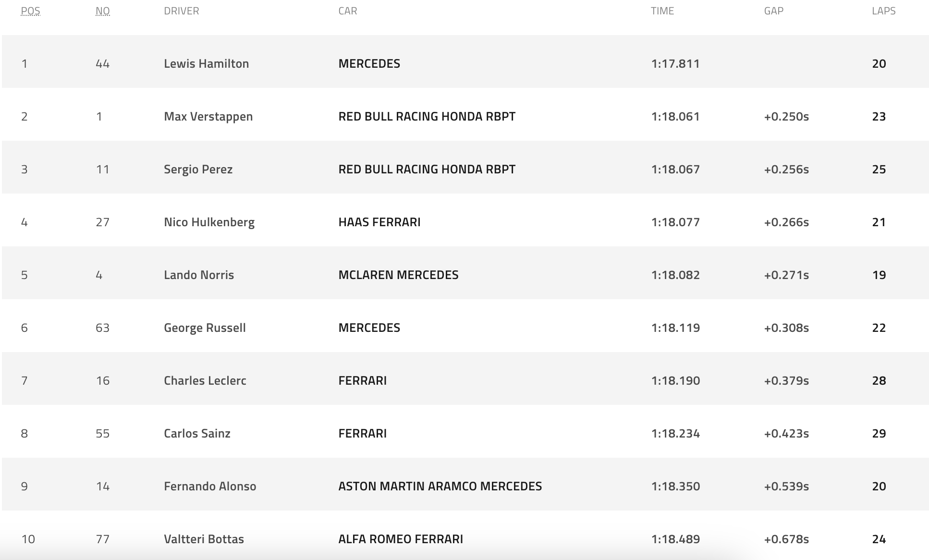Click George Russell's name
This screenshot has width=929, height=560.
click(205, 328)
